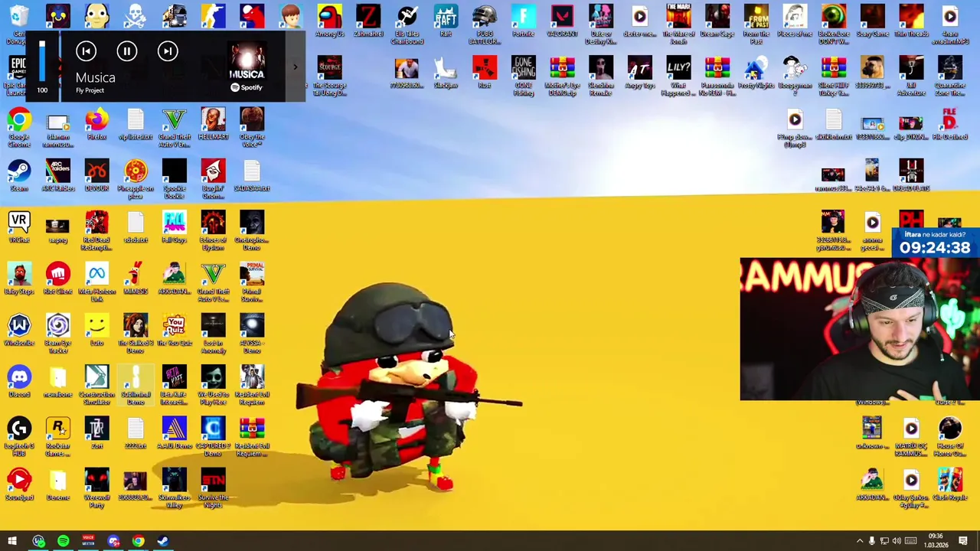Screen dimensions: 980x551
Task: Launch Construction Simulator shortcut
Action: (x=96, y=385)
